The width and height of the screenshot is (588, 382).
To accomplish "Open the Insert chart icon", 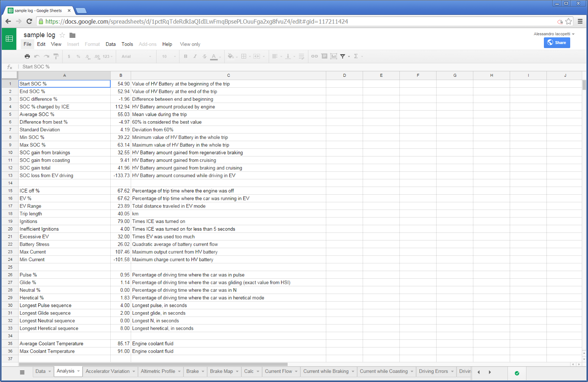I will point(334,56).
